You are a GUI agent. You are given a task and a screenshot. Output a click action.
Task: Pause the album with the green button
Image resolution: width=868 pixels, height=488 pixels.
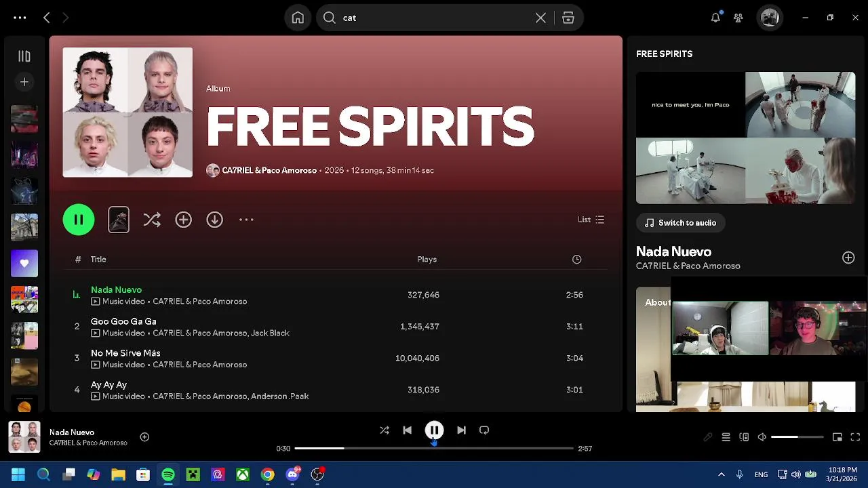click(79, 220)
